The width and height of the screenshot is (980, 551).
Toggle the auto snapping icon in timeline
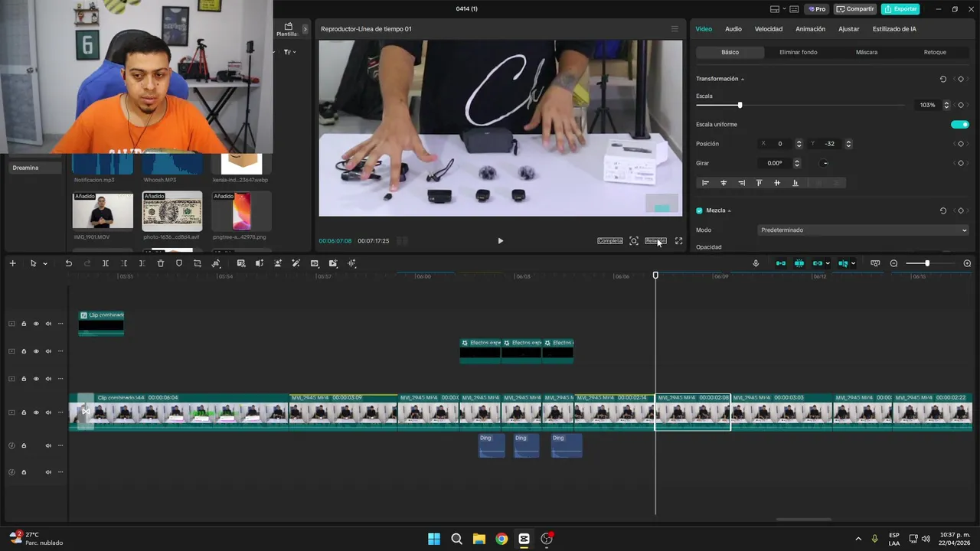click(x=799, y=263)
